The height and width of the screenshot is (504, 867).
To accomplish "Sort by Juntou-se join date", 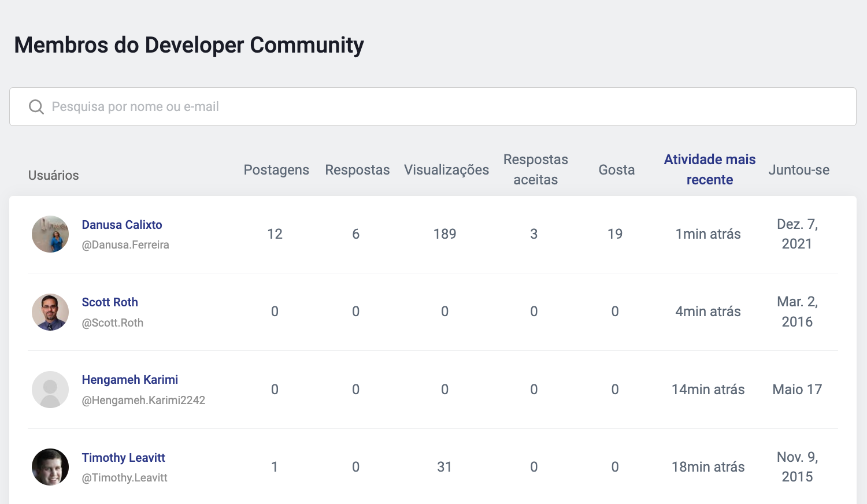I will 798,170.
